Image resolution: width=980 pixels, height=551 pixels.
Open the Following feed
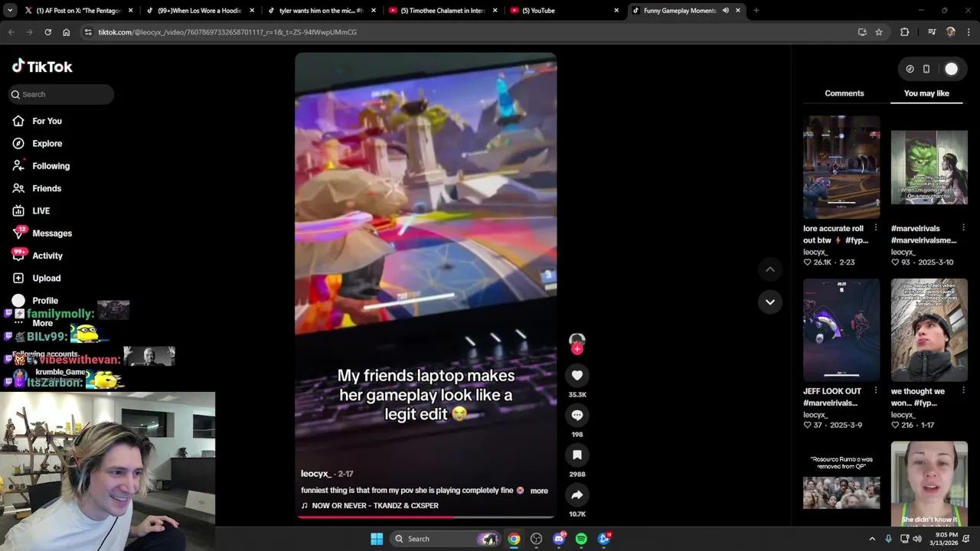tap(51, 166)
